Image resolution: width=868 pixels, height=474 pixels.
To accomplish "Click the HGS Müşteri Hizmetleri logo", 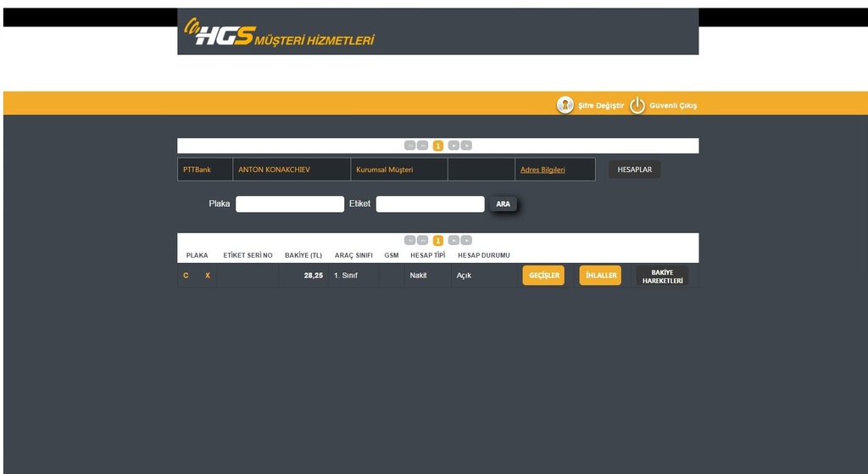I will pos(279,34).
